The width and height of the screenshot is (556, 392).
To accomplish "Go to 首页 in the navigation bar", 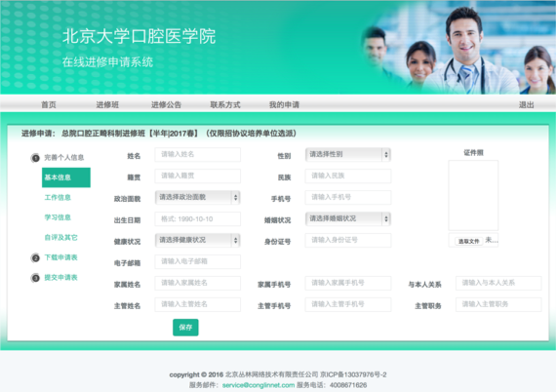I will click(x=49, y=104).
